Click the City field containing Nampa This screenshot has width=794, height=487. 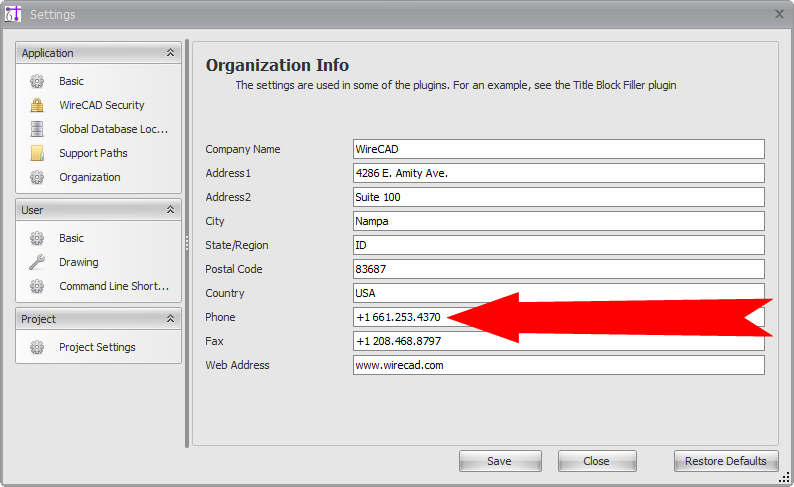tap(559, 221)
